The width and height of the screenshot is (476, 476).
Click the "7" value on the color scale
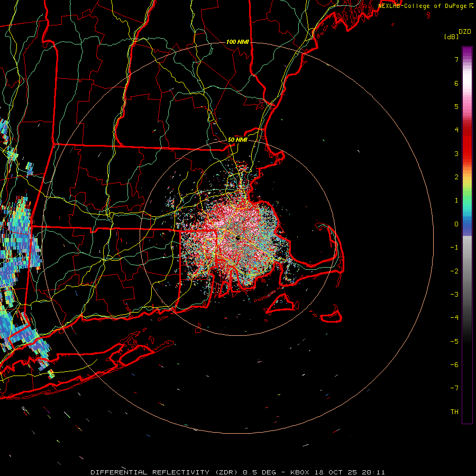click(x=456, y=59)
